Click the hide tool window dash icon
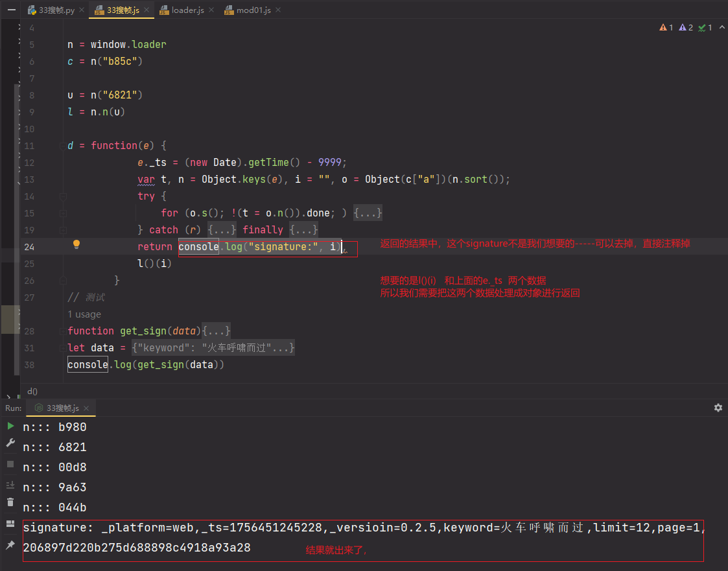Image resolution: width=728 pixels, height=571 pixels. point(12,9)
